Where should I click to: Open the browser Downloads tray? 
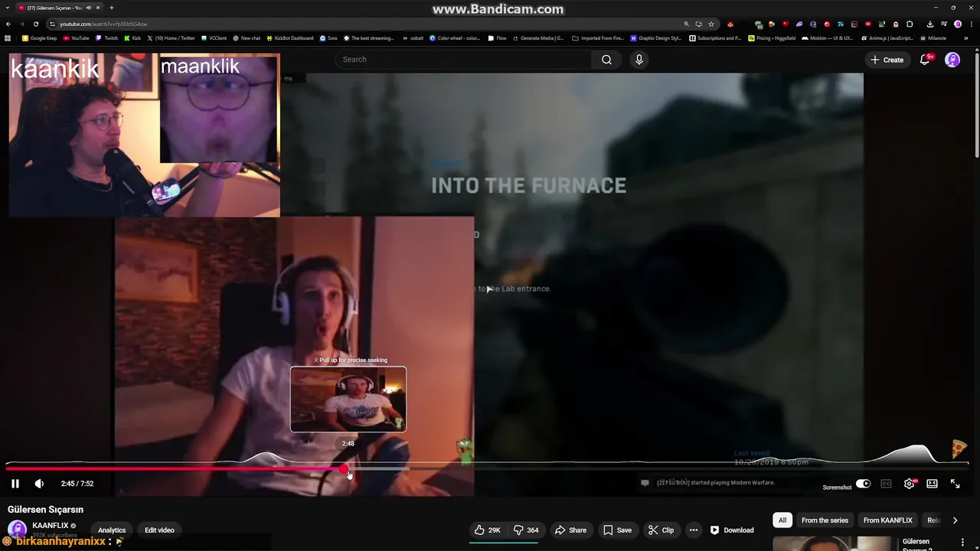pyautogui.click(x=929, y=24)
